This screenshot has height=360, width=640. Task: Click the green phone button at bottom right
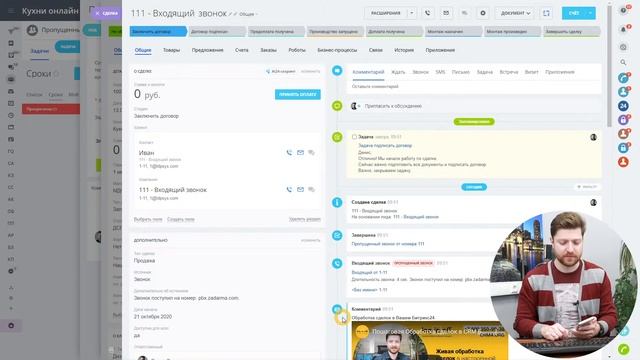tap(624, 349)
